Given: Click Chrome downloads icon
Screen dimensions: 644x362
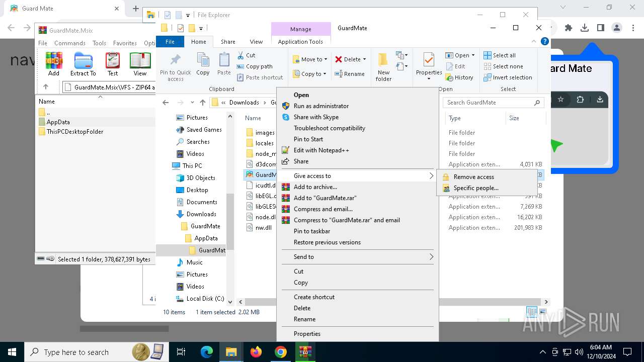Looking at the screenshot, I should (585, 28).
